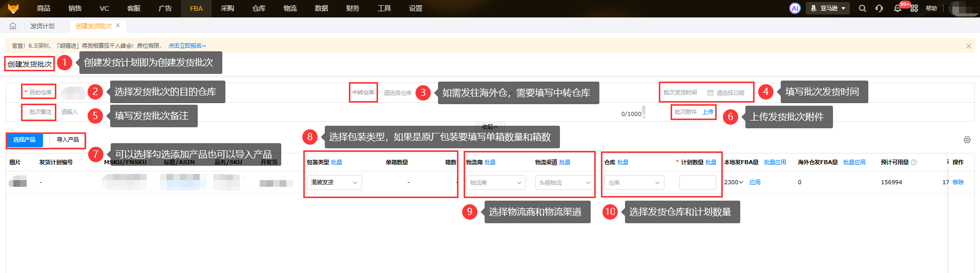The height and width of the screenshot is (273, 980).
Task: Open the notifications bell icon
Action: [898, 8]
